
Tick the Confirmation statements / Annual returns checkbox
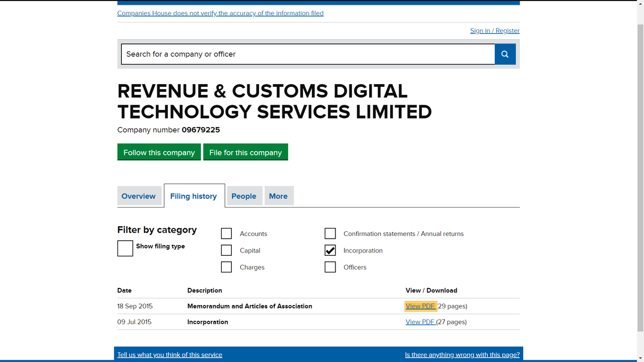(x=330, y=234)
